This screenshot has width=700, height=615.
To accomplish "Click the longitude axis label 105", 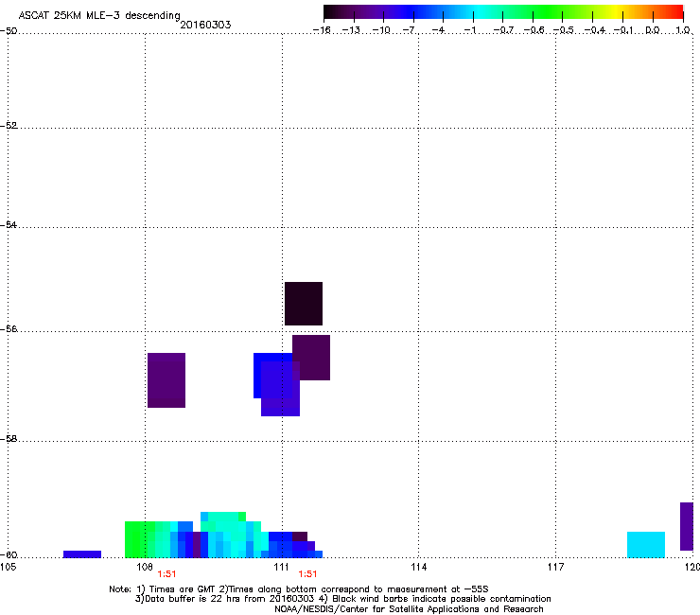I will pyautogui.click(x=8, y=567).
